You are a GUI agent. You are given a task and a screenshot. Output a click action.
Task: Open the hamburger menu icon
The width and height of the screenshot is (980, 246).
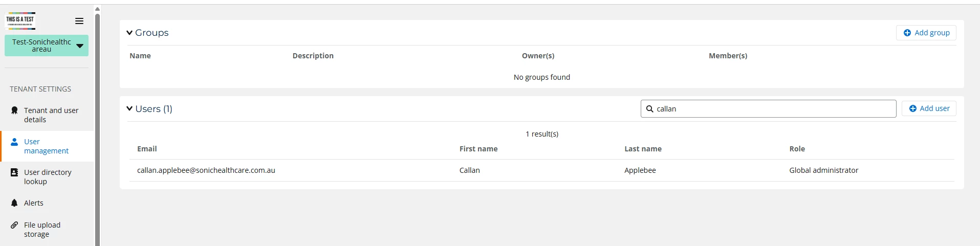(x=79, y=21)
